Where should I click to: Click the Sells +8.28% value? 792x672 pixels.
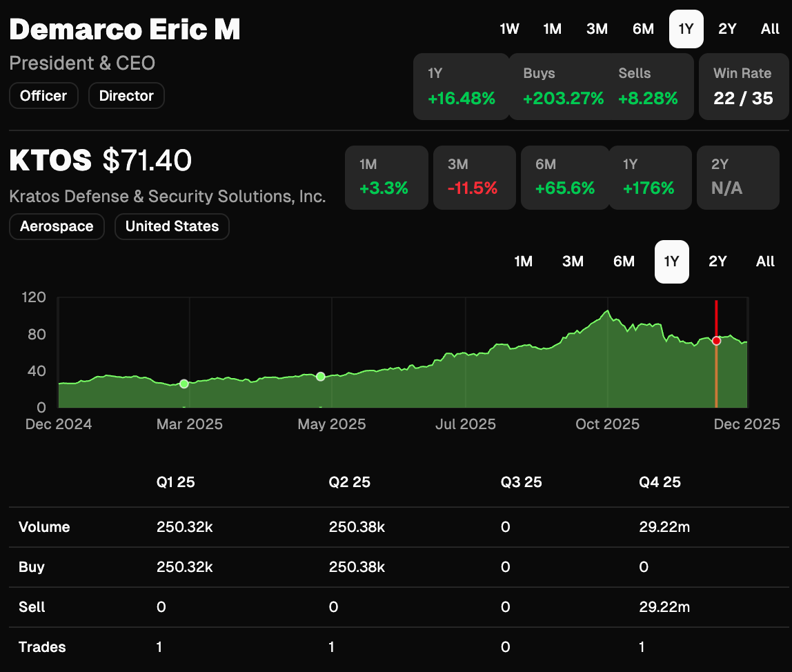point(648,98)
